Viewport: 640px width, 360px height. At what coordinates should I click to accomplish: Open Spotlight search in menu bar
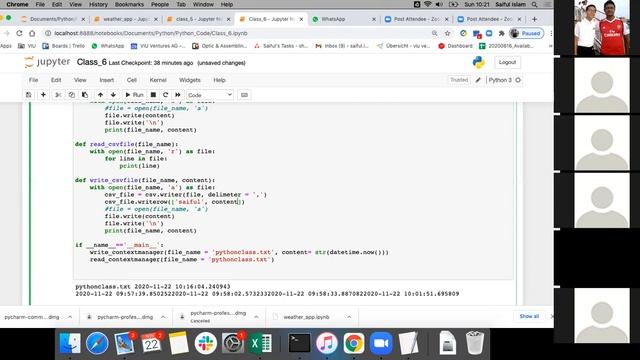tap(534, 4)
